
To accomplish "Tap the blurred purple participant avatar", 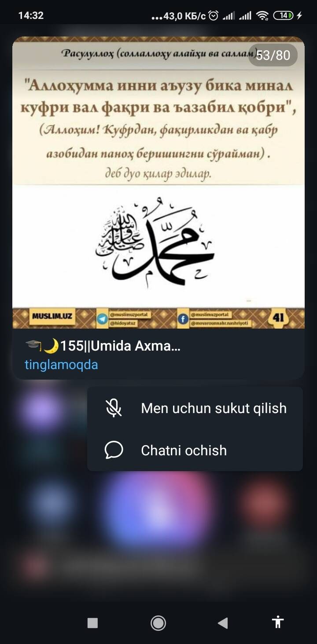I will click(x=42, y=411).
